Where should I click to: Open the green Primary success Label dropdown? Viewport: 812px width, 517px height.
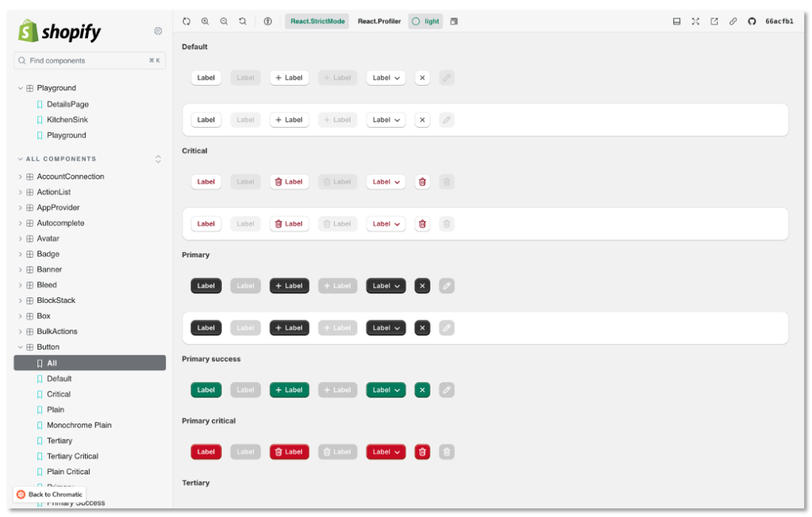click(385, 390)
